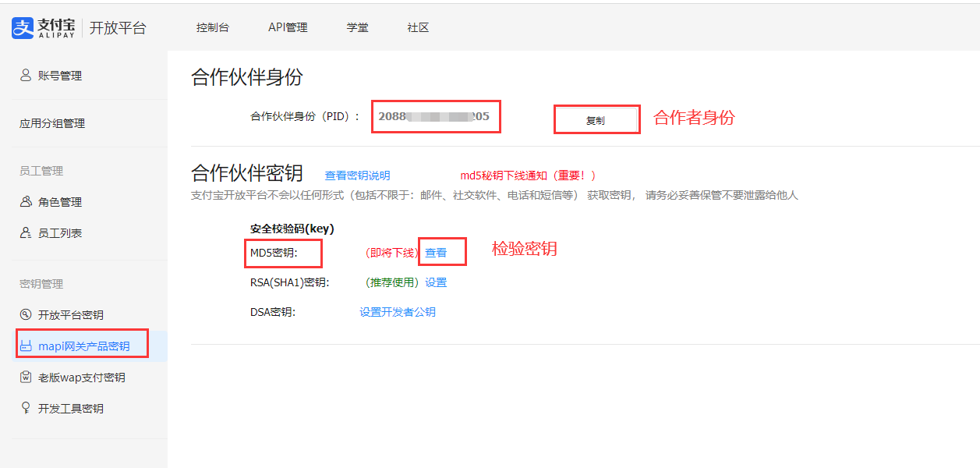Viewport: 980px width, 468px height.
Task: Click the (即将下线) red note
Action: pyautogui.click(x=392, y=253)
